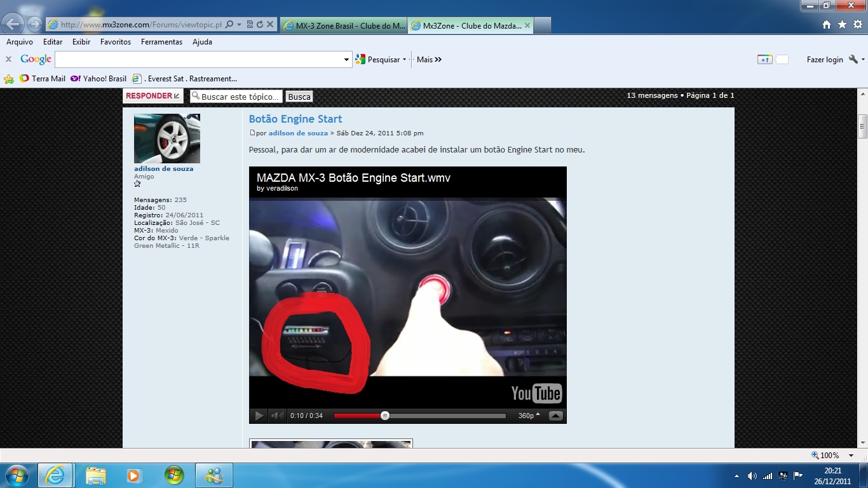Image resolution: width=868 pixels, height=488 pixels.
Task: Open the Favoritos menu
Action: [x=115, y=42]
